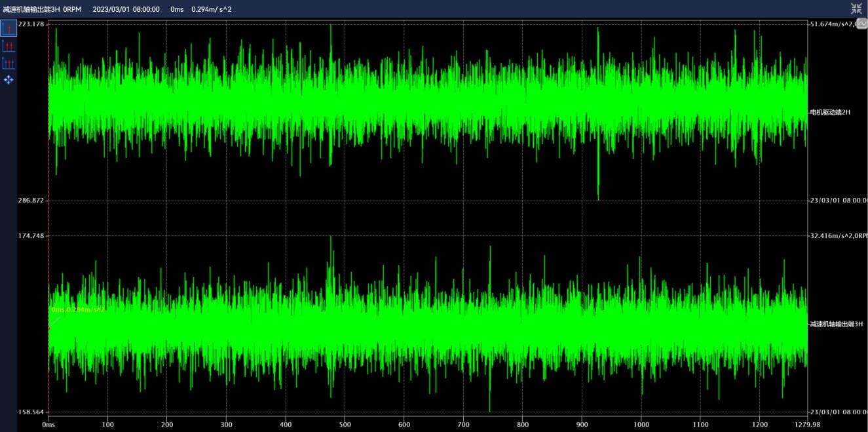Click the 32.416m/s^2 peak label
868x432 pixels.
tap(838, 235)
